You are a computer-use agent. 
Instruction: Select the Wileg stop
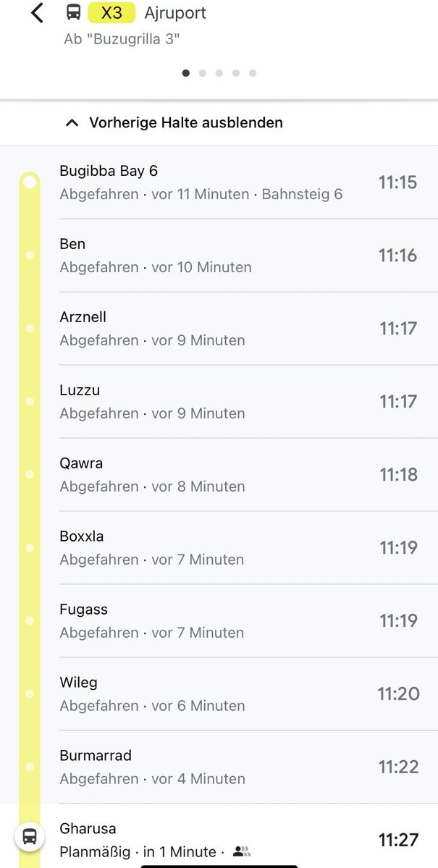click(x=217, y=694)
